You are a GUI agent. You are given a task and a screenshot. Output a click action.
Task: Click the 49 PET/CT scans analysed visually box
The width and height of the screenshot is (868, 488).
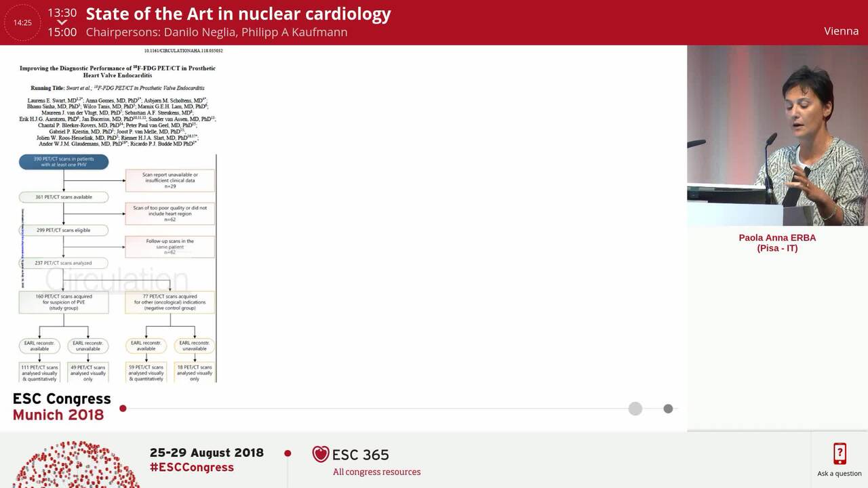pos(88,372)
